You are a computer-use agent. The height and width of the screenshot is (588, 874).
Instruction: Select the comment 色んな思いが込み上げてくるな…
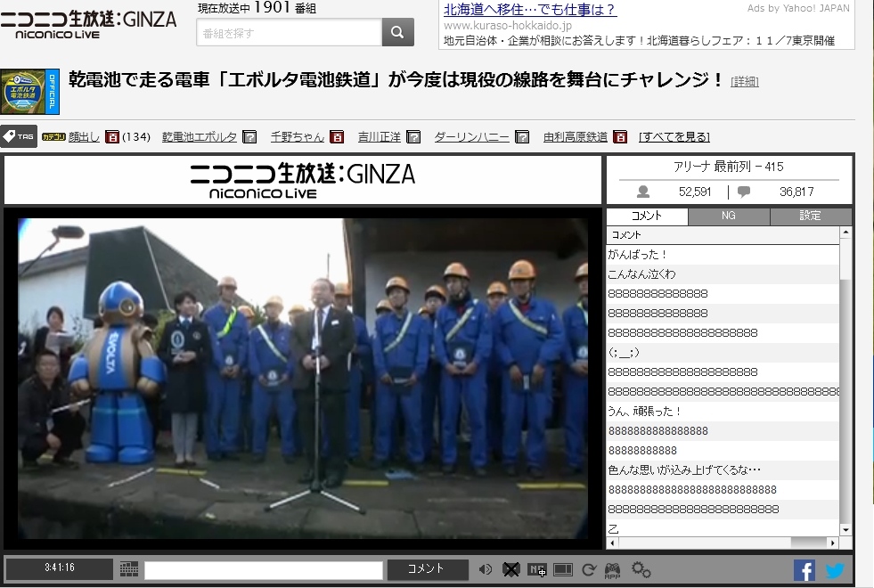723,470
